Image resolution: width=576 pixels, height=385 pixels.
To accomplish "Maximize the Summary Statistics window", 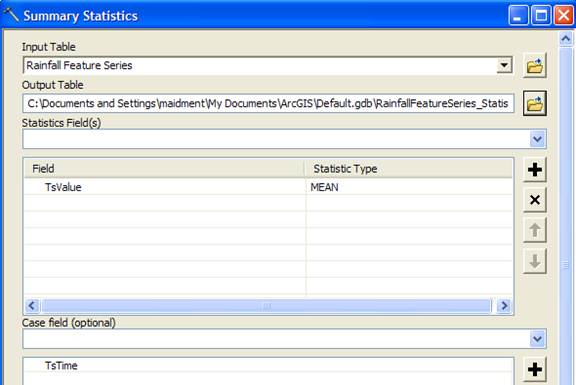I will [x=541, y=16].
